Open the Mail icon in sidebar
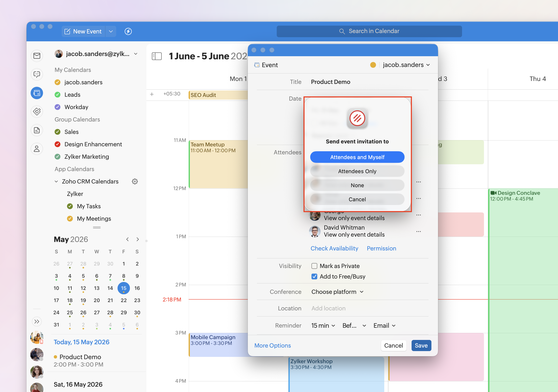558x392 pixels. coord(37,56)
